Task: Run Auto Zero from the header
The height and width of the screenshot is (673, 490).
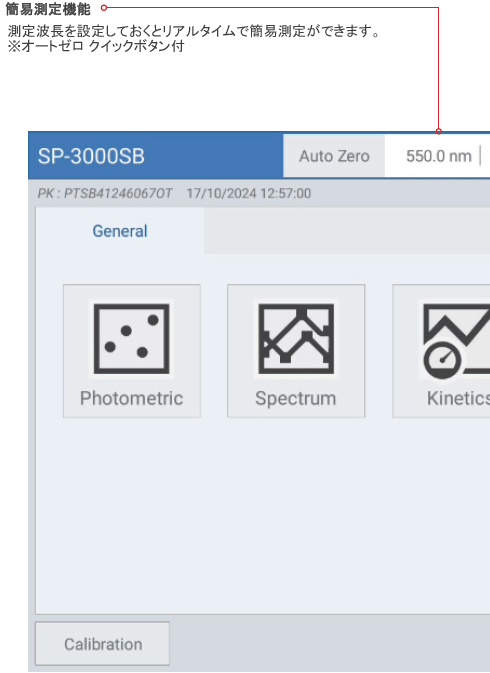Action: [x=334, y=156]
